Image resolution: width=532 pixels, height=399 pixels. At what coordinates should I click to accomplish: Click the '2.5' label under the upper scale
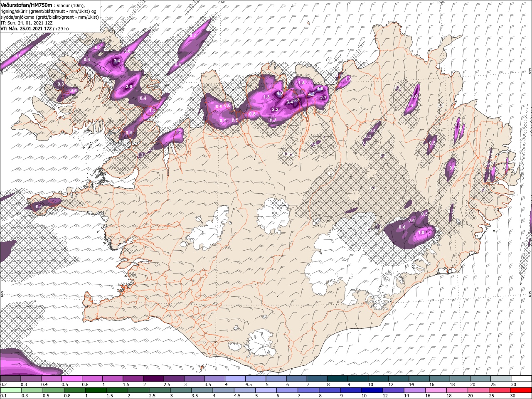[x=167, y=384]
